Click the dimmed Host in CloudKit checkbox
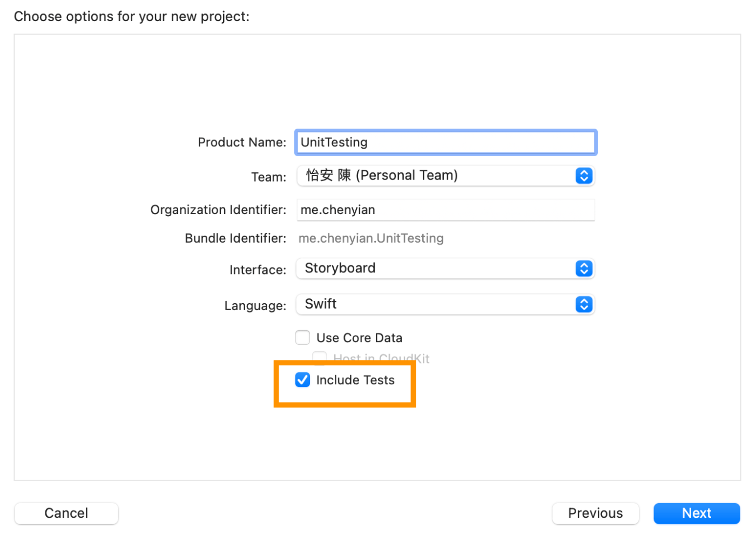Screen dimensions: 756x541 click(320, 357)
